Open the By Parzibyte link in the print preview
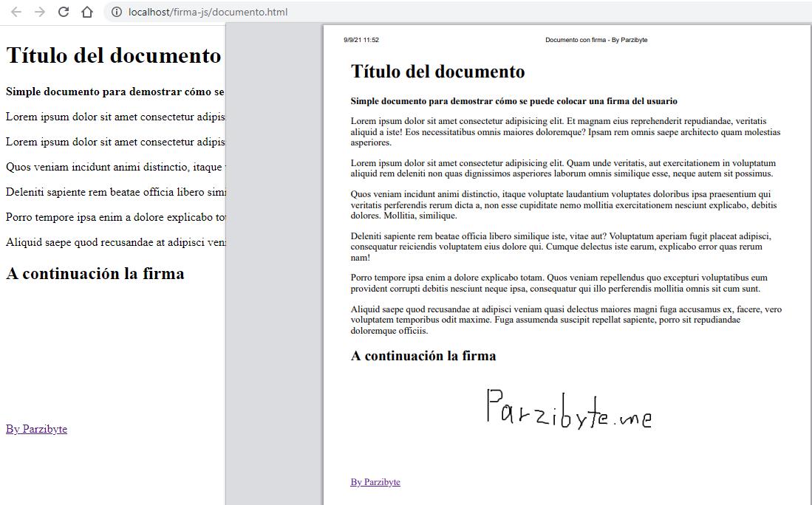Screen dimensions: 812x505 [x=375, y=481]
